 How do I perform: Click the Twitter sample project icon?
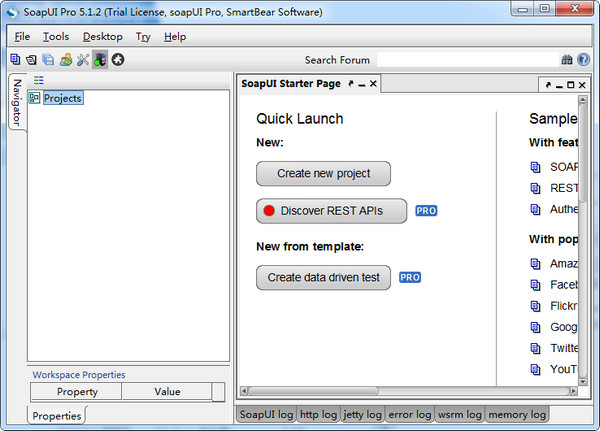coord(535,348)
